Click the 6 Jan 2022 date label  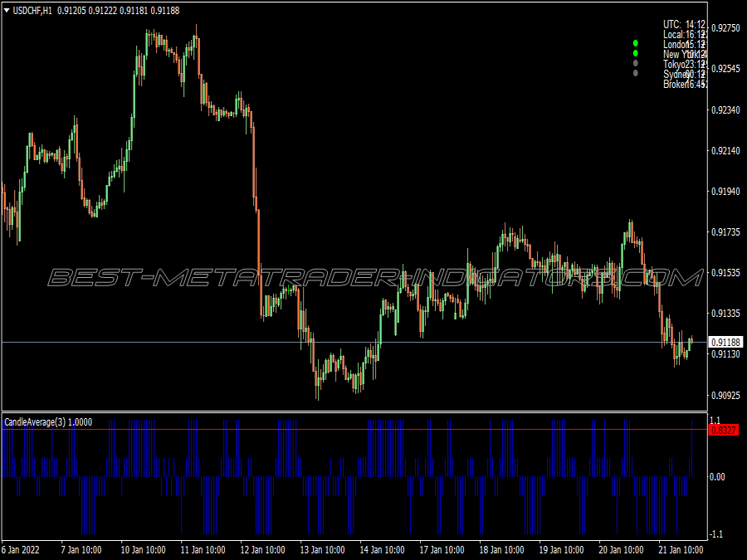coord(21,549)
